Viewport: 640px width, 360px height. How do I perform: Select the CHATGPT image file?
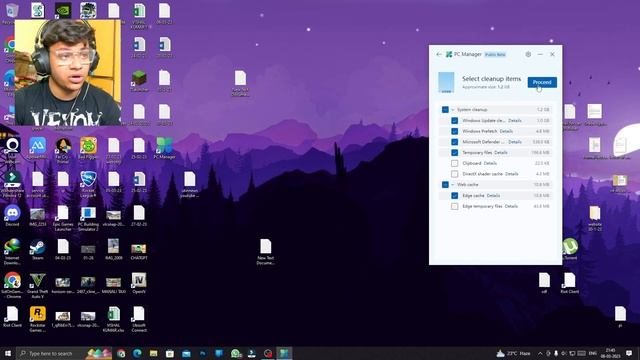(139, 251)
